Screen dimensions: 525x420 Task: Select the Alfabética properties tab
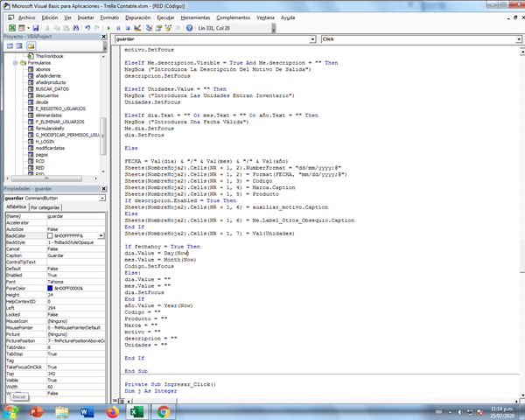[x=16, y=207]
